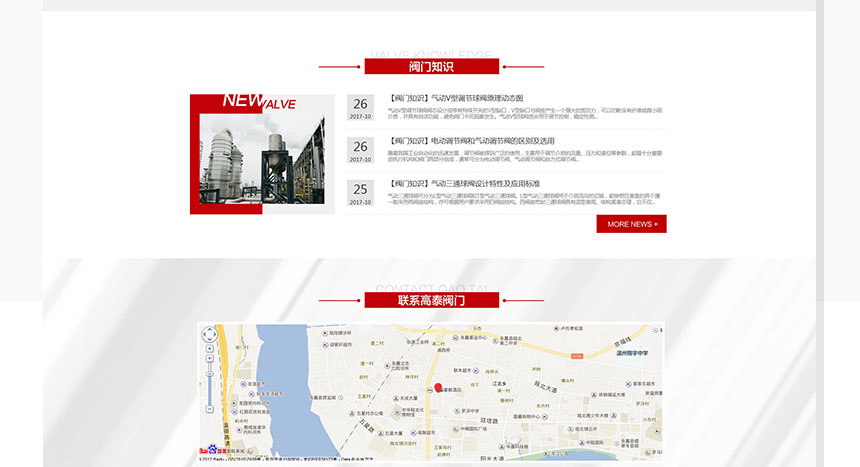
Task: Click the first article's summary text
Action: pos(524,113)
